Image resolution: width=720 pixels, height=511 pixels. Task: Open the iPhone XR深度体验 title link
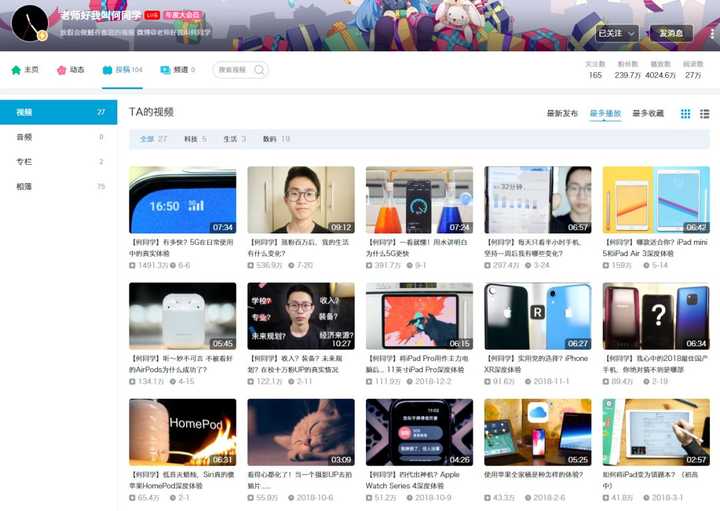click(536, 364)
